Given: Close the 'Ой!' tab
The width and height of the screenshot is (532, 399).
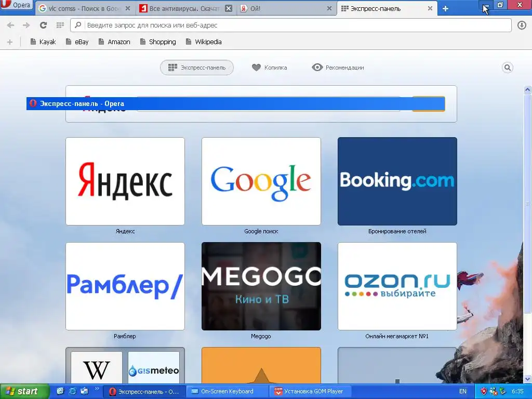Looking at the screenshot, I should pyautogui.click(x=329, y=8).
